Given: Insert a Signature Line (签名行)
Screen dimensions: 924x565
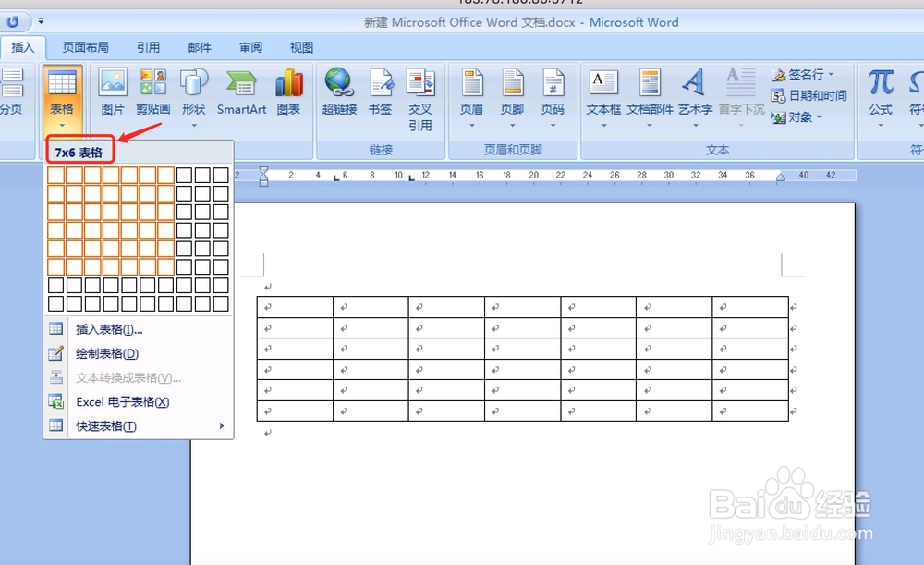Looking at the screenshot, I should coord(803,74).
